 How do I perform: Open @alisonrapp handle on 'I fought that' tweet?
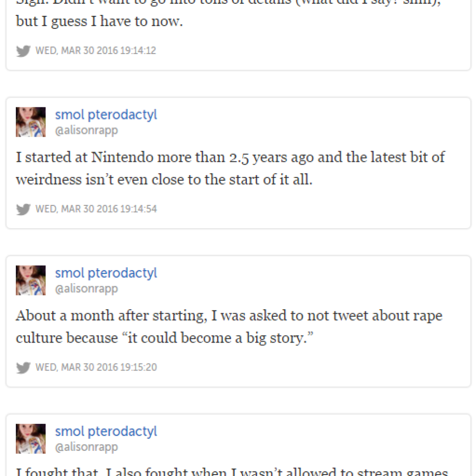[86, 447]
